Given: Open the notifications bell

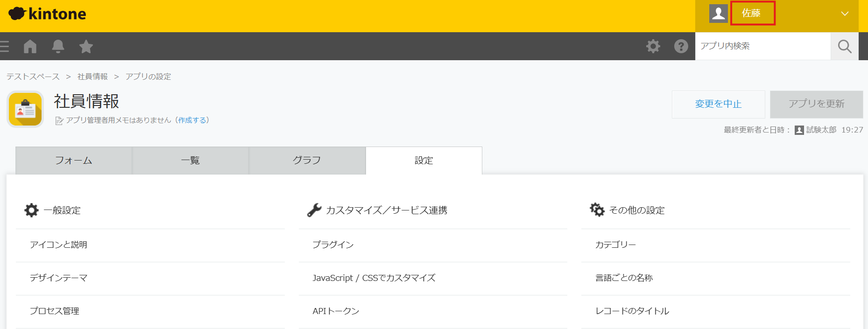Looking at the screenshot, I should point(58,46).
